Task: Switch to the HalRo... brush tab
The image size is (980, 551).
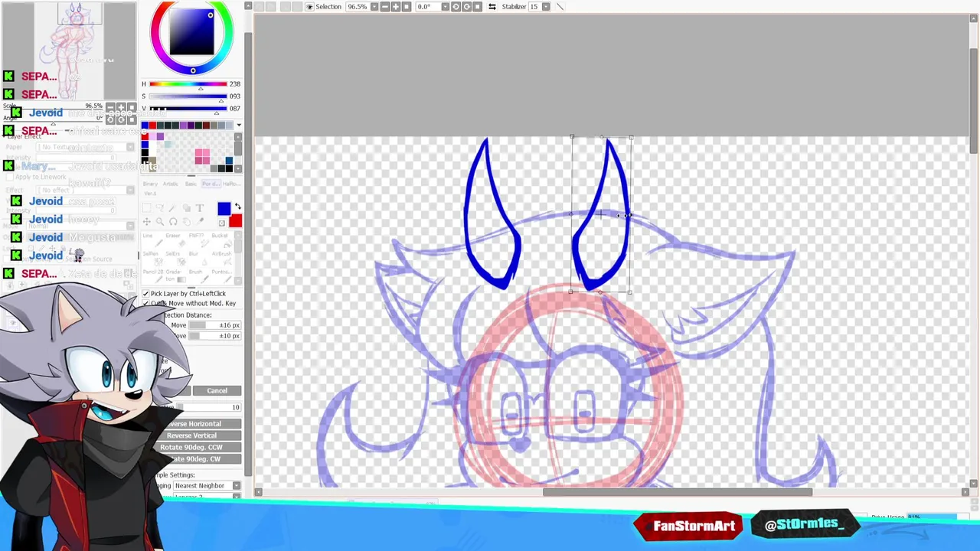Action: coord(231,184)
